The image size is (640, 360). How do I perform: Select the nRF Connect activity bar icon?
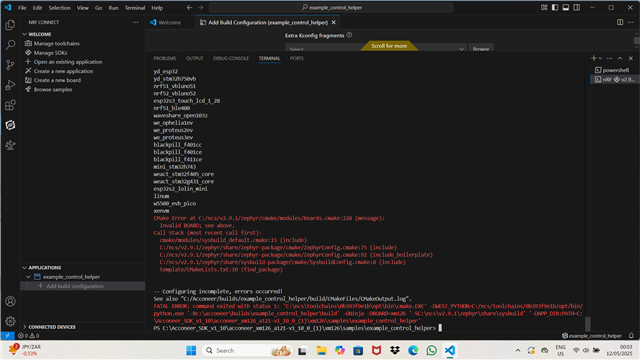point(10,125)
